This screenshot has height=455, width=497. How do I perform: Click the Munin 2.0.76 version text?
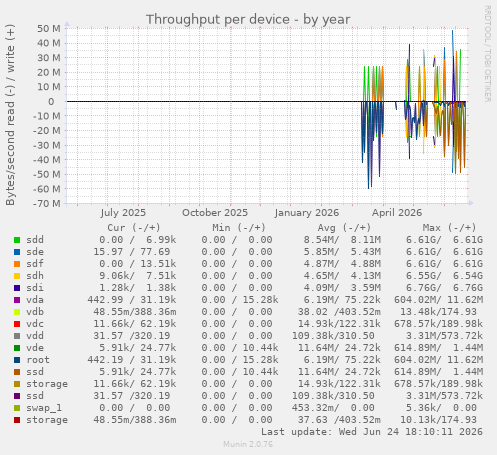pos(248,444)
